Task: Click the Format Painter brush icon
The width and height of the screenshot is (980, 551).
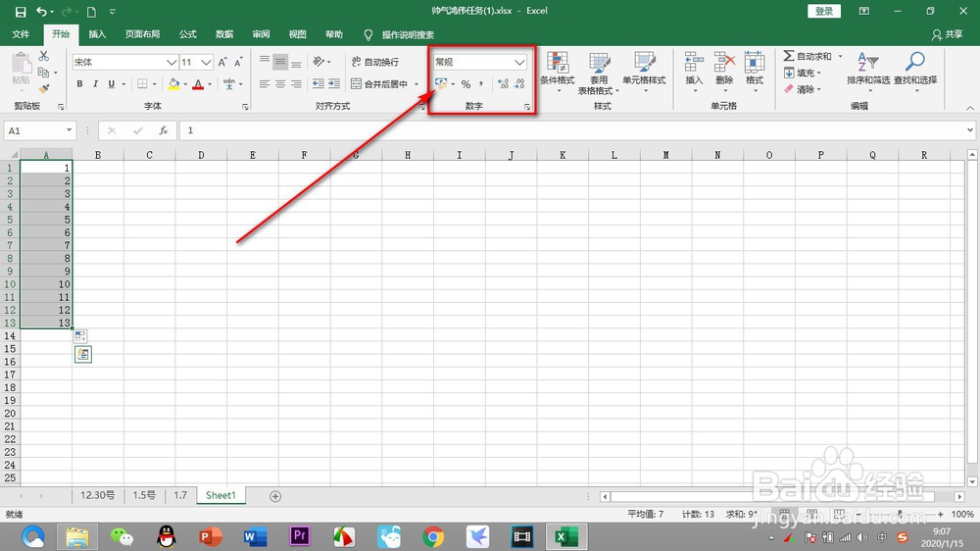Action: click(44, 89)
